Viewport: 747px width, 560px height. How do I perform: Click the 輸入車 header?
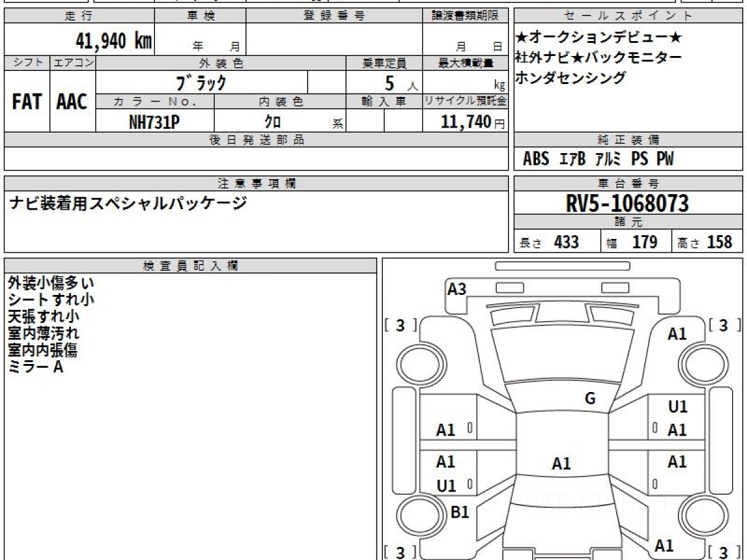(384, 101)
